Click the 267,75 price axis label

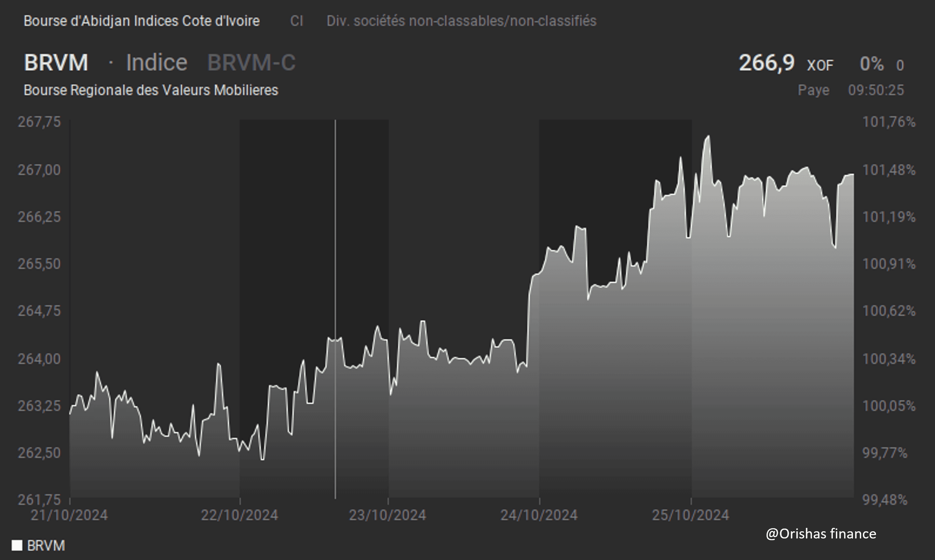click(39, 122)
